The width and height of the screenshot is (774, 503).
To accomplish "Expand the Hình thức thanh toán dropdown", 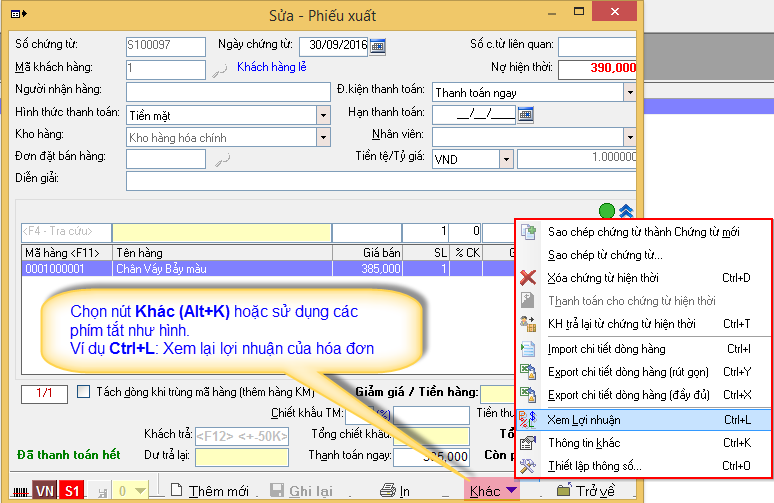I will click(x=323, y=115).
